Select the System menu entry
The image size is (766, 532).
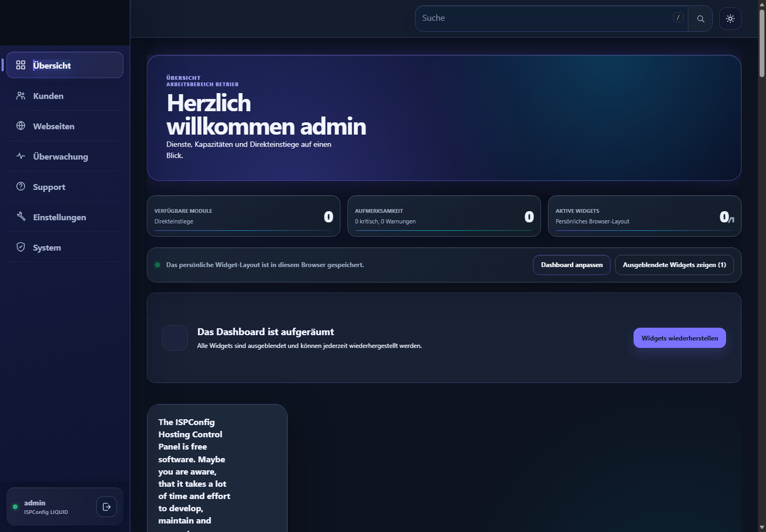65,247
